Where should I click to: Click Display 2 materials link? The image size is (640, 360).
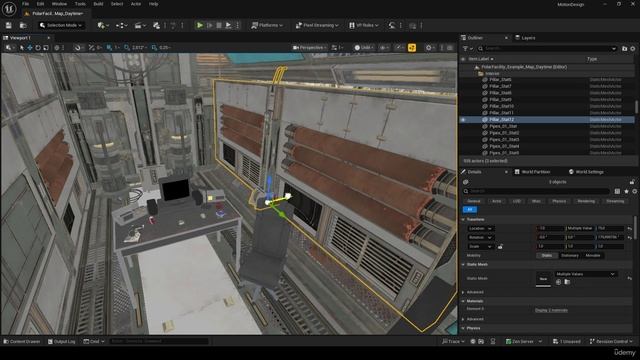(x=551, y=310)
